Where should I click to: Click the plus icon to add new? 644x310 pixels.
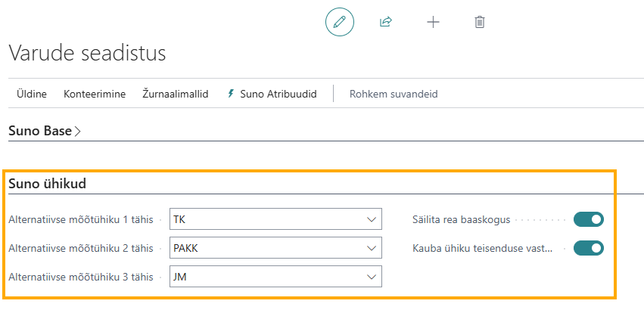click(x=433, y=22)
